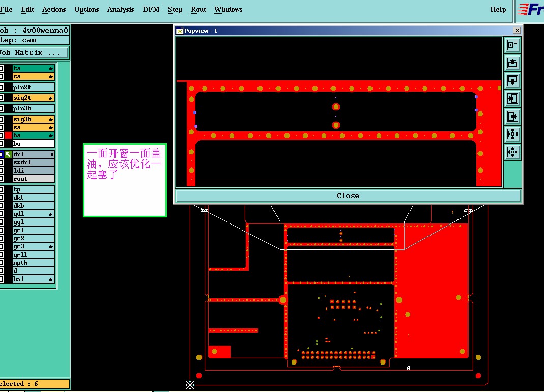Expand the small grid marker on drl layer
Viewport: 544px width, 392px height.
52,154
